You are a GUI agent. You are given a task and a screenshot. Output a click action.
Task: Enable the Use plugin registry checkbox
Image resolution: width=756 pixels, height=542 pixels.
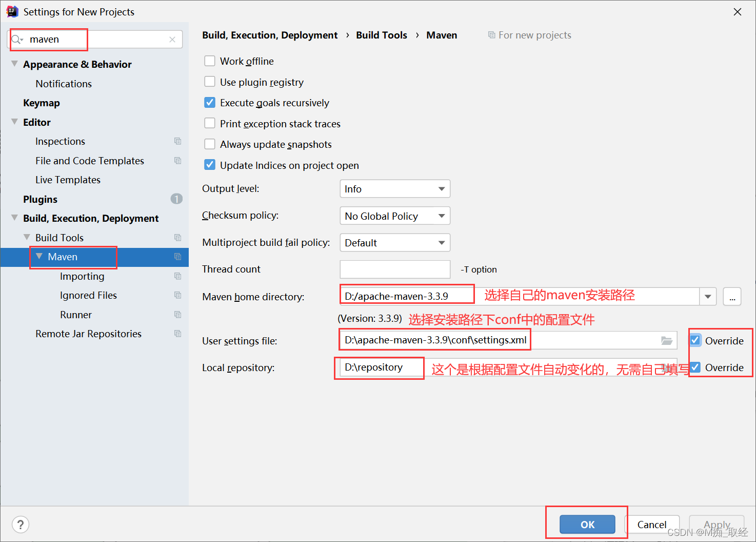(210, 82)
